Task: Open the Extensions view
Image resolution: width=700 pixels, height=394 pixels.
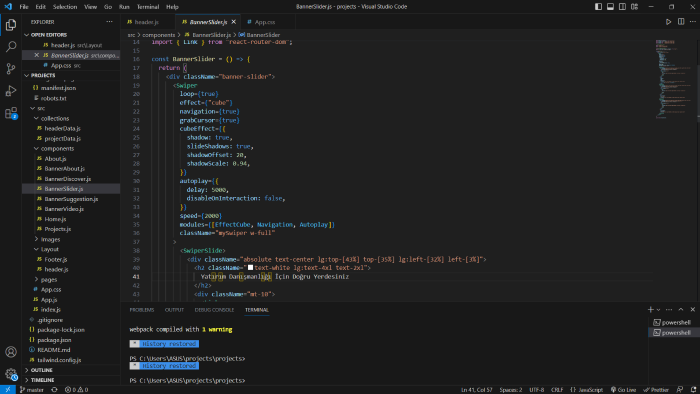Action: pyautogui.click(x=11, y=113)
